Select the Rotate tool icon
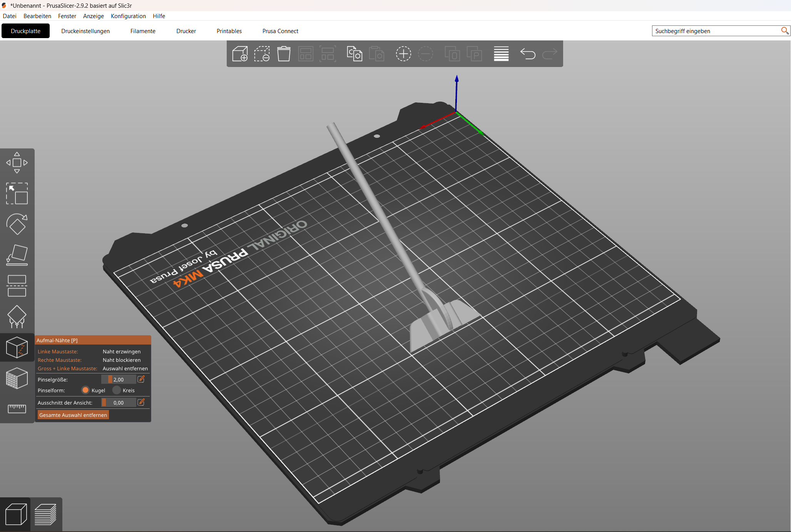Image resolution: width=791 pixels, height=532 pixels. 17,224
